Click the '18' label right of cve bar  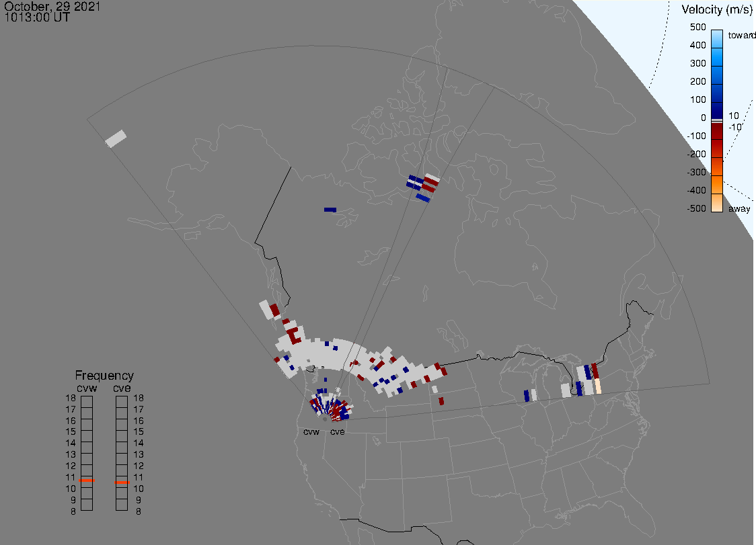pos(139,398)
